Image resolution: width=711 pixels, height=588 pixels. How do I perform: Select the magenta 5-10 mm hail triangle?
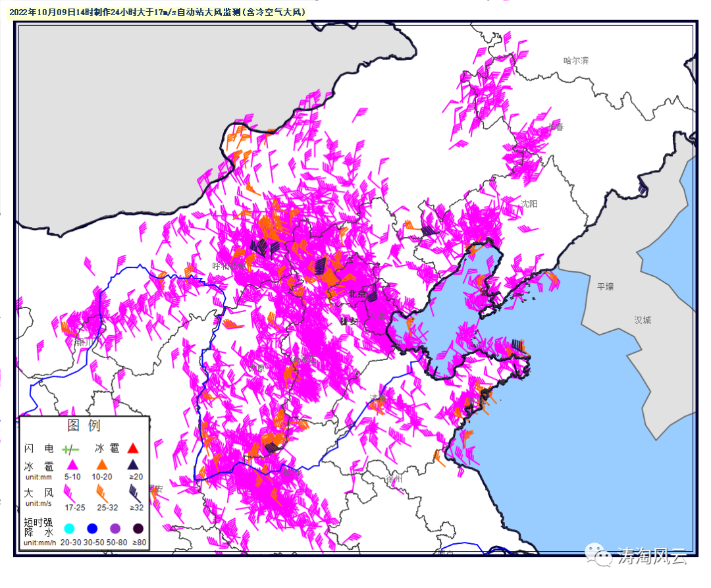click(x=71, y=466)
